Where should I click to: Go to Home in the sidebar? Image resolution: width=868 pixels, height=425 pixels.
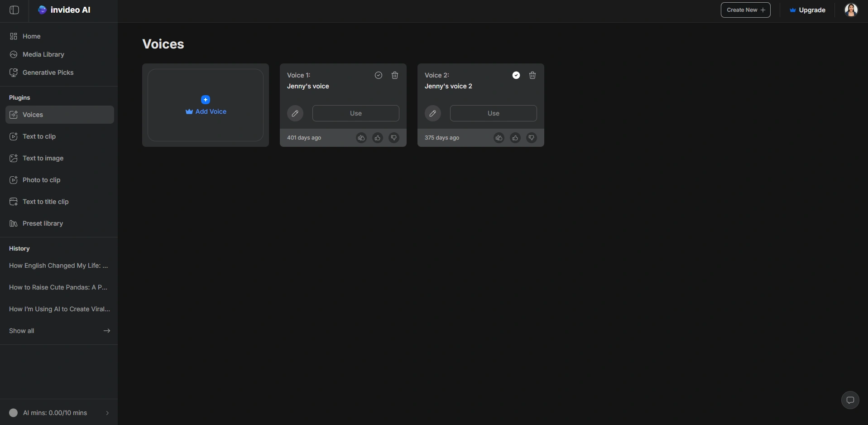click(59, 36)
